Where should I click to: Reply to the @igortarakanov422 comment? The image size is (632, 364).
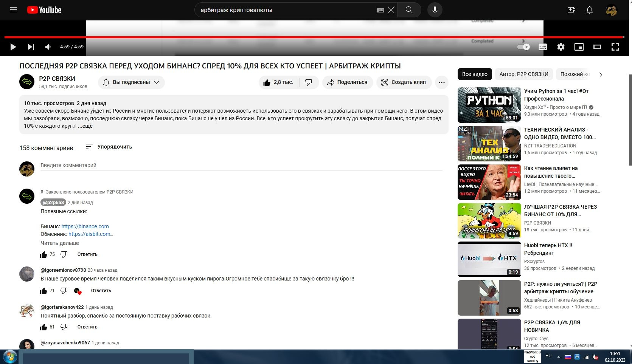pyautogui.click(x=87, y=327)
